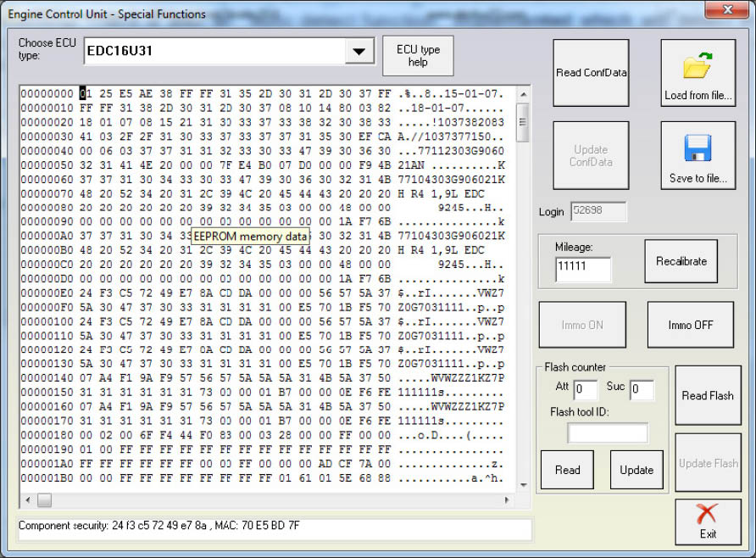Expand the ECU type dropdown arrow
Image resolution: width=756 pixels, height=558 pixels.
359,52
